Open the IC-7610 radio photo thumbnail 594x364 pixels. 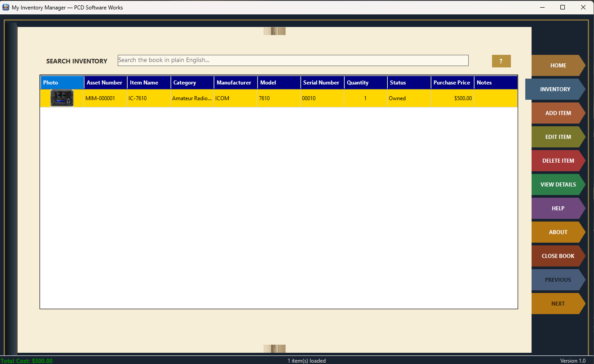tap(62, 98)
